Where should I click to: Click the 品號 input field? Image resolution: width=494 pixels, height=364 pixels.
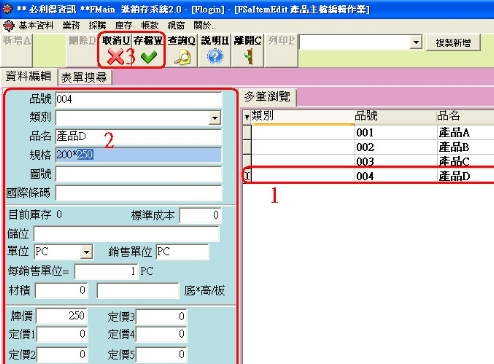click(x=138, y=99)
